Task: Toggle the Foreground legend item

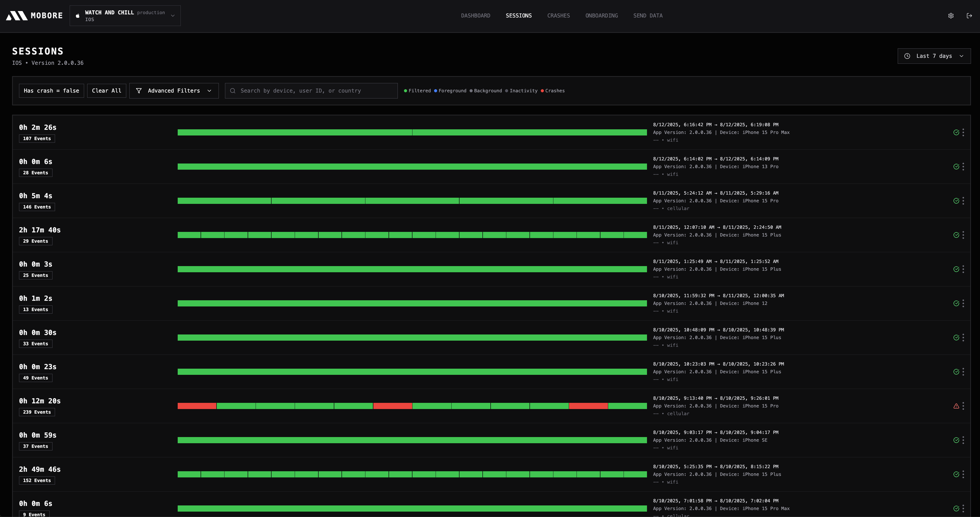Action: (x=450, y=90)
